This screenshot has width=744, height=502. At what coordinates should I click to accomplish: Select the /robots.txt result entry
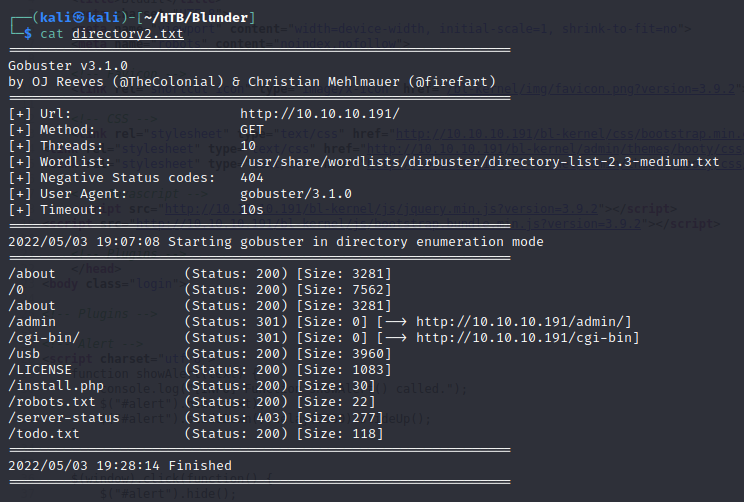coord(52,401)
